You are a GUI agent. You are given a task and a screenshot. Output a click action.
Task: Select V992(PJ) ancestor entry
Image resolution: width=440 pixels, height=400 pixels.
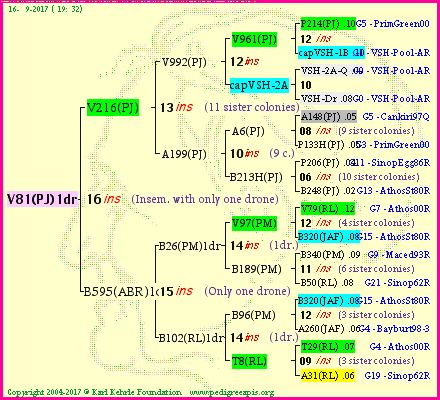[184, 62]
